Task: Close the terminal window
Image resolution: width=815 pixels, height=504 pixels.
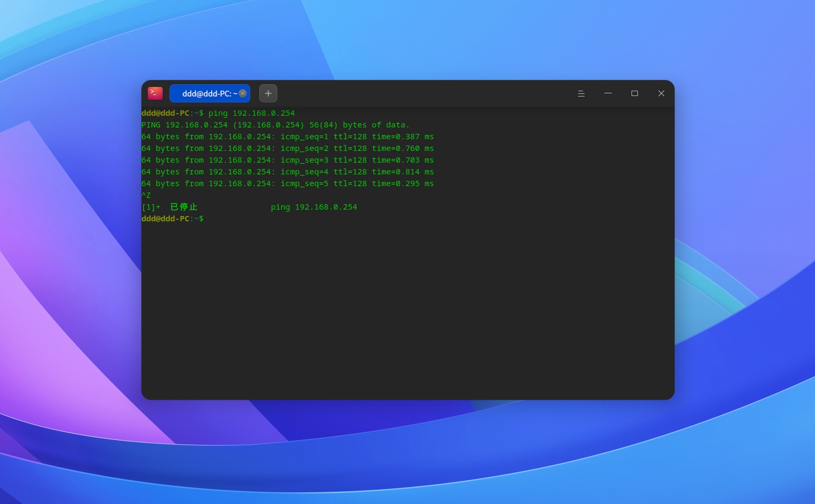Action: tap(661, 93)
